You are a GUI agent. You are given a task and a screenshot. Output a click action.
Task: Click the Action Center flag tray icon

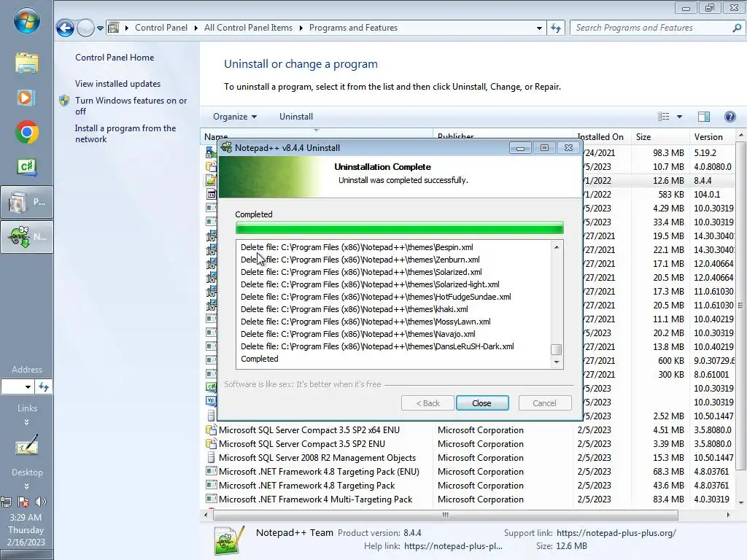pos(23,502)
